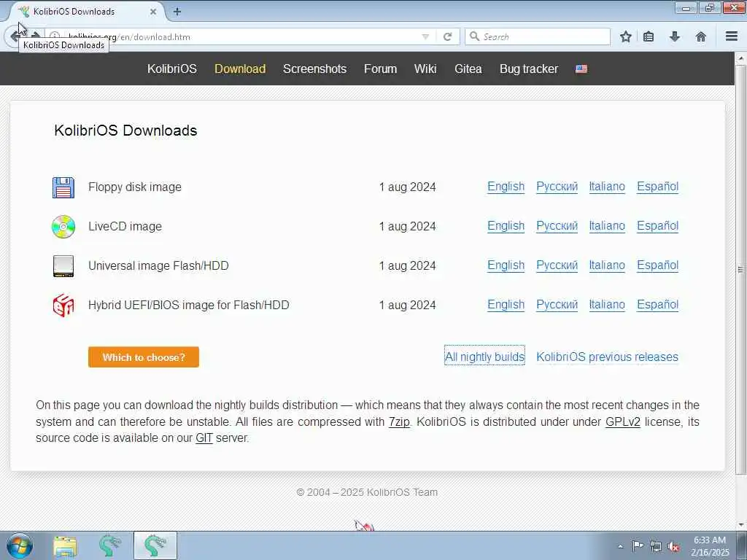This screenshot has height=560, width=747.
Task: Download Universal image Flash/HDD in Italiano
Action: click(x=607, y=265)
